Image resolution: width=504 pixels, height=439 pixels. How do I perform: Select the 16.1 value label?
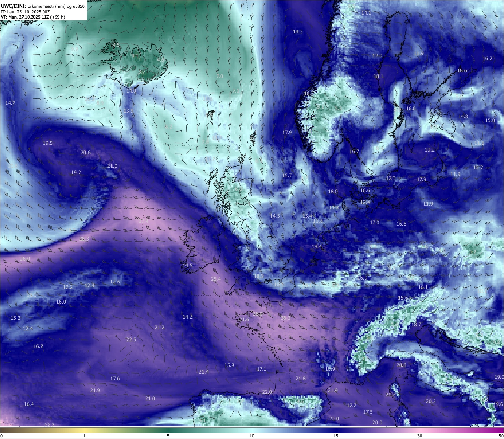point(423,287)
